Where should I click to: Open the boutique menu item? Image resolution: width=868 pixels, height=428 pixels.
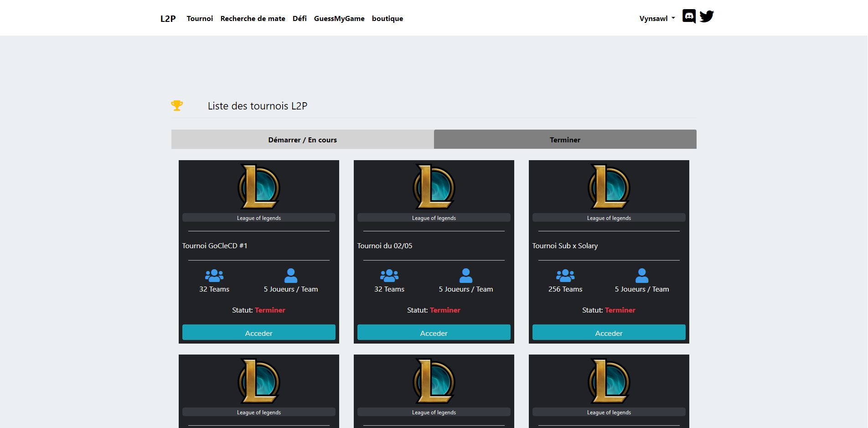coord(387,19)
